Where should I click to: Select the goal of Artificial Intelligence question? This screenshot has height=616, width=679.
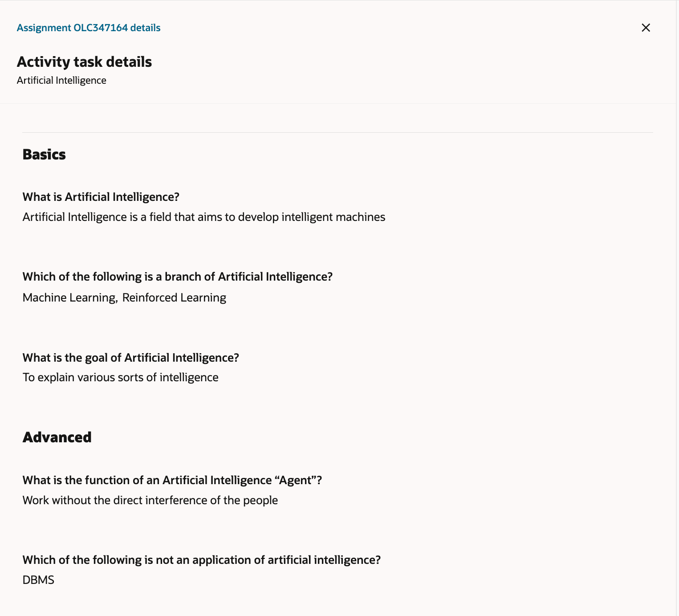[131, 358]
